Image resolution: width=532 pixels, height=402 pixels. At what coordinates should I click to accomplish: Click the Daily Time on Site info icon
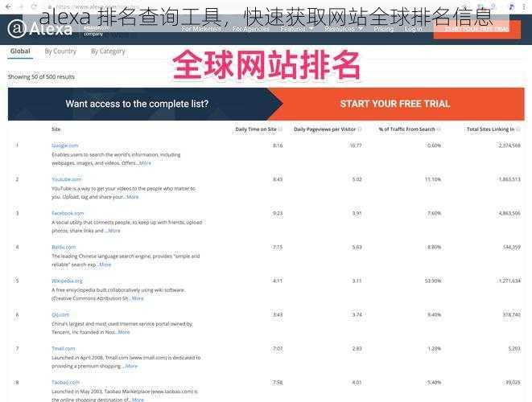point(280,129)
